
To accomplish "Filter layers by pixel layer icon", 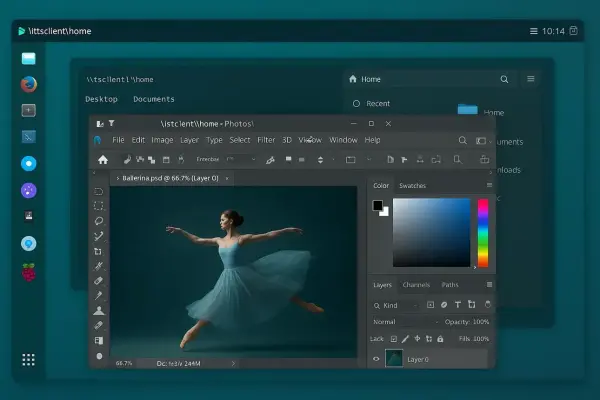I will 430,305.
